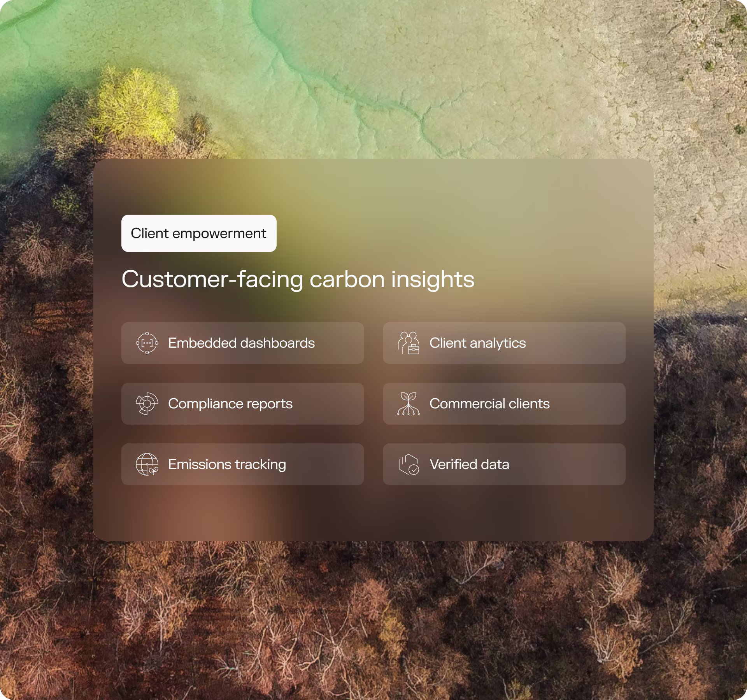Click the Verified data shield-check icon
747x700 pixels.
coord(408,464)
